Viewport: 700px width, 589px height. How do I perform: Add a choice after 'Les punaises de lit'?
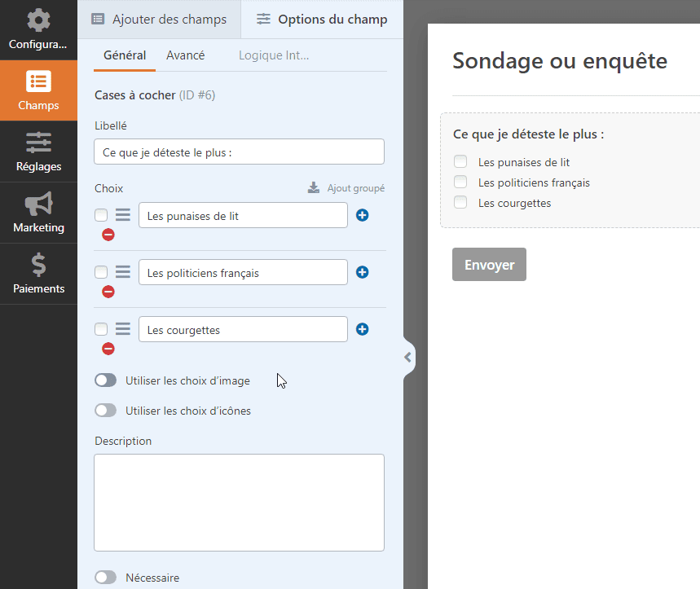(362, 215)
